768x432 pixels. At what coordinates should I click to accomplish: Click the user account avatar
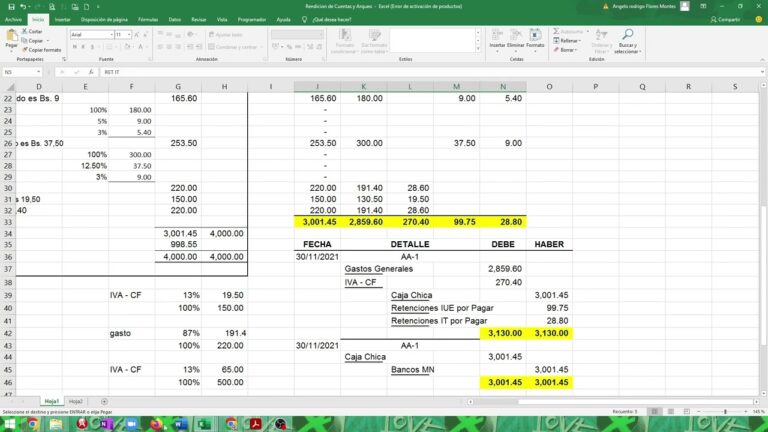pyautogui.click(x=685, y=6)
